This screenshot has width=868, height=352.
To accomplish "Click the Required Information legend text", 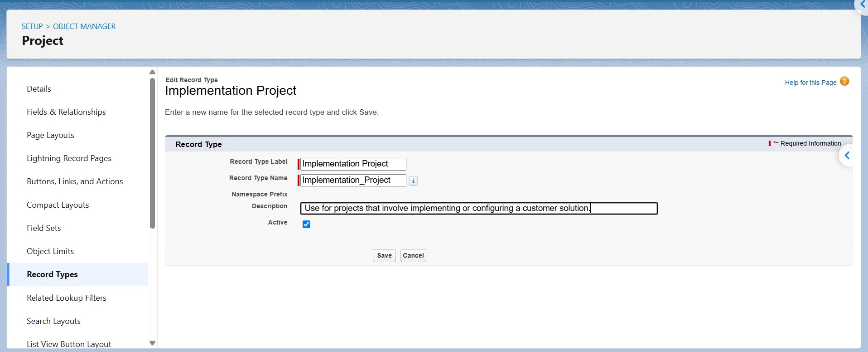I will coord(810,143).
